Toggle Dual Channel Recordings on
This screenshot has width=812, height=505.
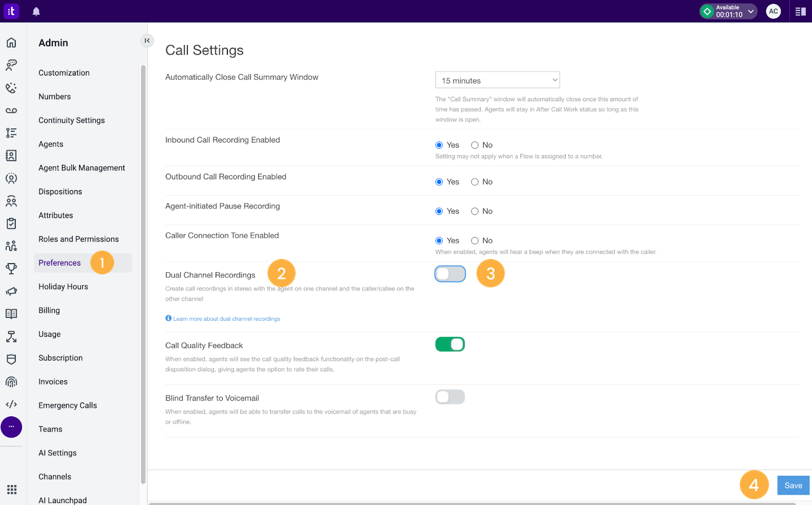[x=450, y=273]
